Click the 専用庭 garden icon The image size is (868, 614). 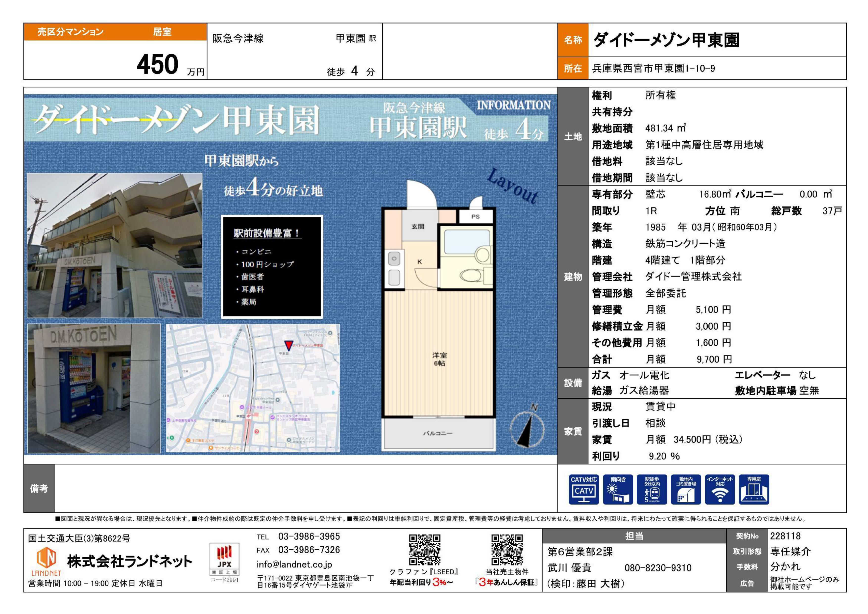[x=754, y=489]
